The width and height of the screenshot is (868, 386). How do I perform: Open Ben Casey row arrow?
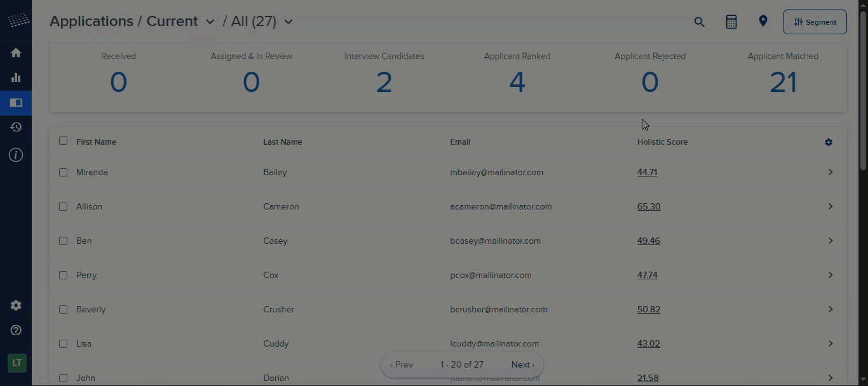pos(831,241)
